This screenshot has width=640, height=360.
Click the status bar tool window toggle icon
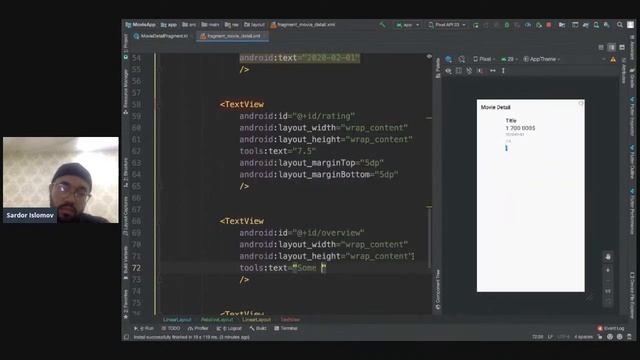(x=127, y=337)
